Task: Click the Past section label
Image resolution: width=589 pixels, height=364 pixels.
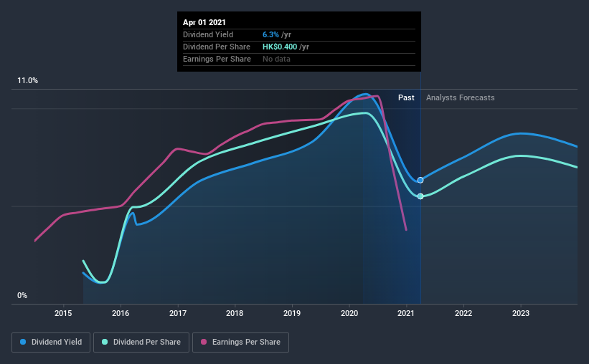Action: (x=406, y=97)
